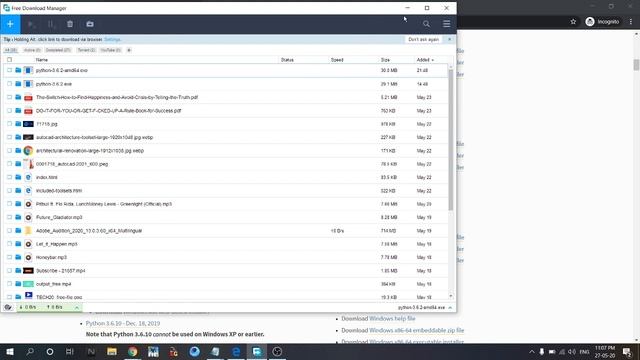Open Microsoft Edge from taskbar
The height and width of the screenshot is (360, 640).
[x=236, y=351]
